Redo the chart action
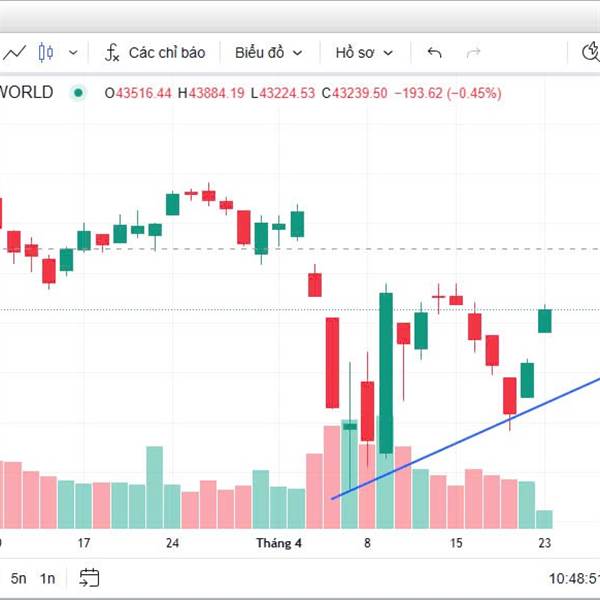 click(x=474, y=52)
